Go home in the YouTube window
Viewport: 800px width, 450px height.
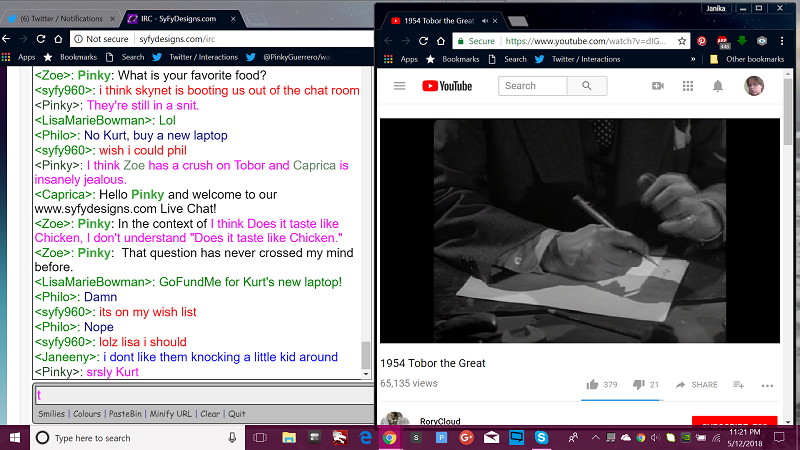(441, 41)
